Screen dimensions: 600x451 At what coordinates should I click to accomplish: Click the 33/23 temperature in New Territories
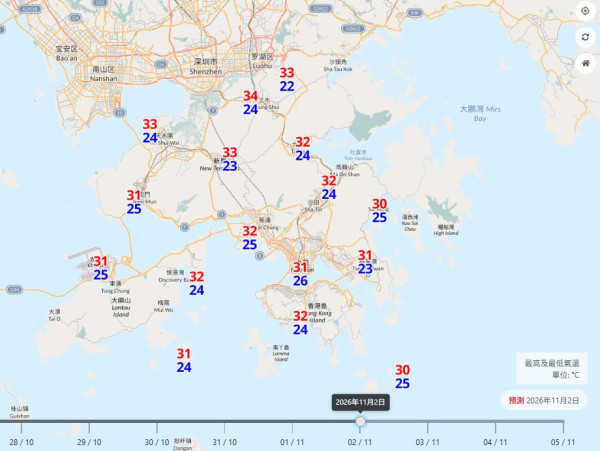230,159
